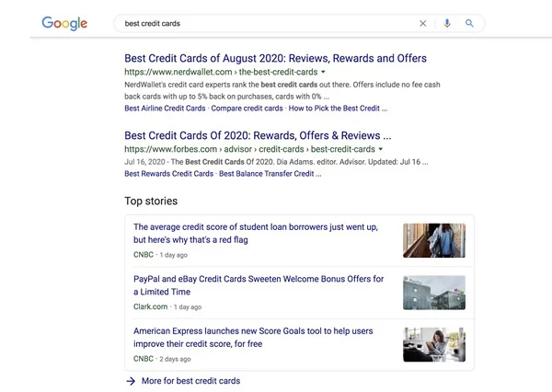552x392 pixels.
Task: Click the thumbnail for the PayPal and eBay story
Action: (x=433, y=293)
